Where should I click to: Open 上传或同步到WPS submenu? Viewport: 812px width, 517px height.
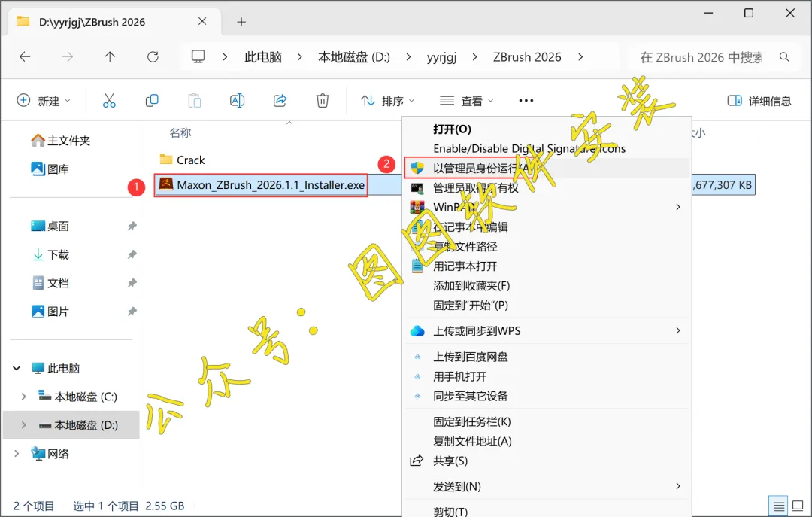tap(547, 331)
